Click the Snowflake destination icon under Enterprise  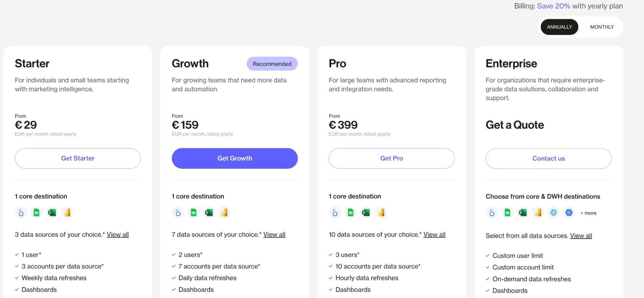click(x=553, y=213)
